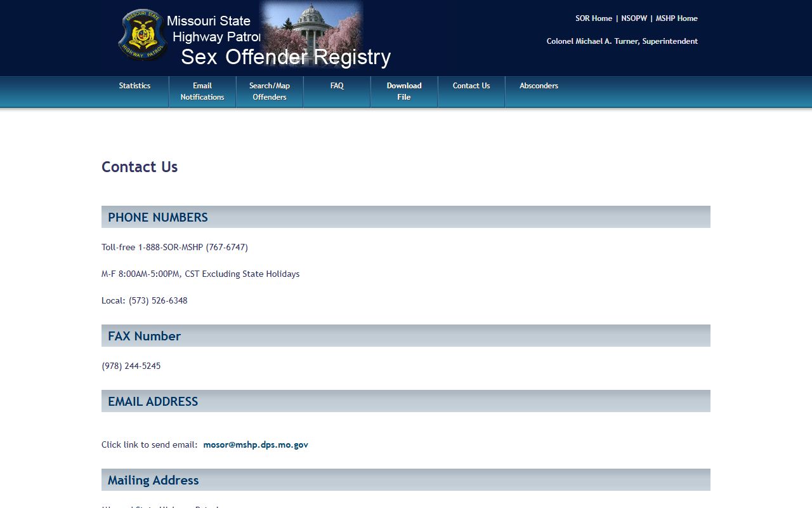Follow the NSOPW link in the header
The image size is (812, 508).
[x=634, y=18]
